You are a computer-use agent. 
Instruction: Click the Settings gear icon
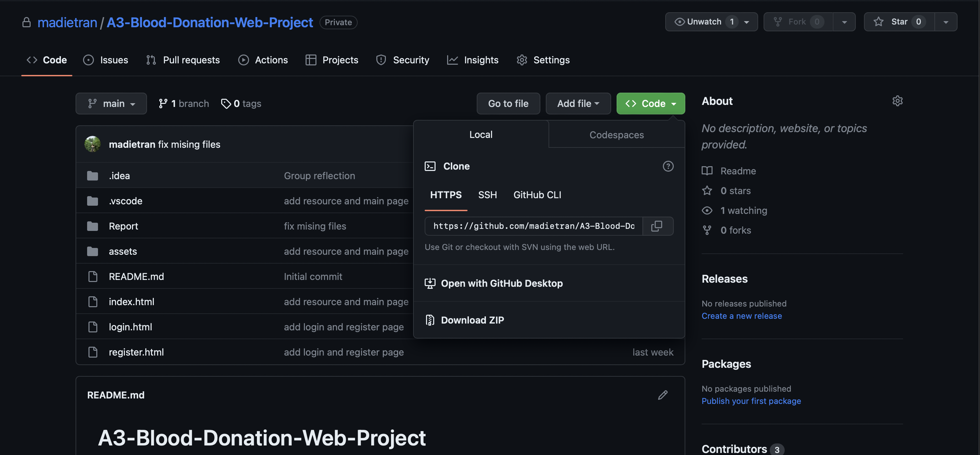coord(522,60)
